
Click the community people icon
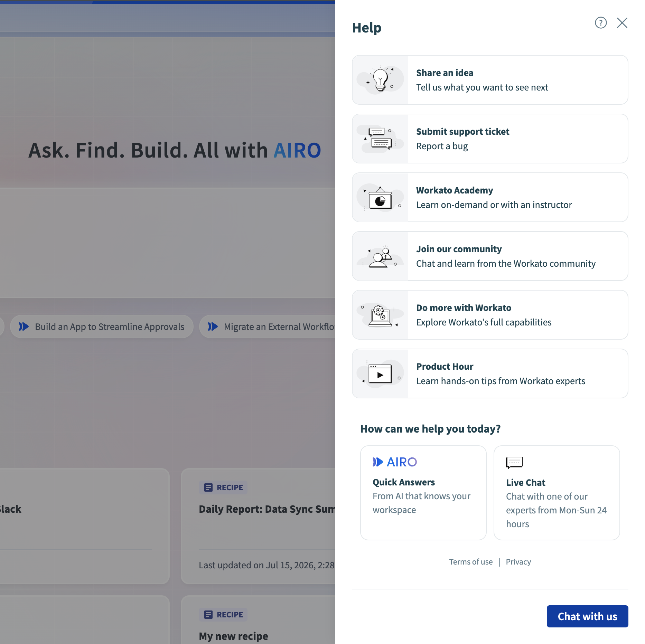pos(380,256)
